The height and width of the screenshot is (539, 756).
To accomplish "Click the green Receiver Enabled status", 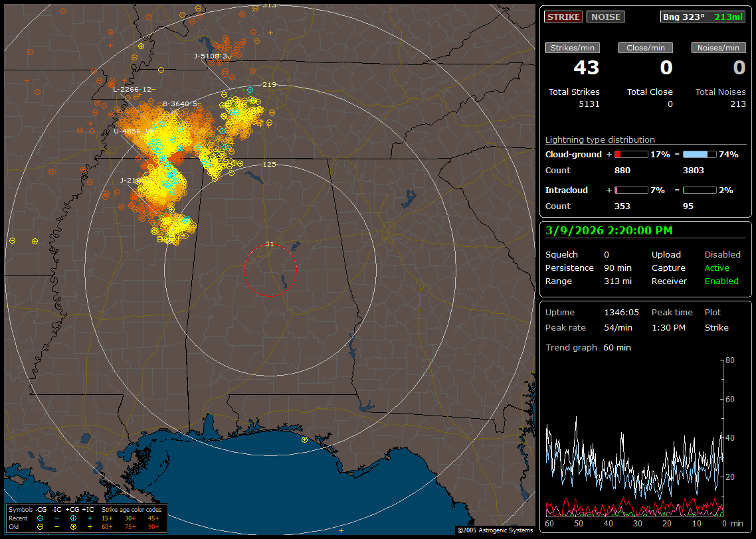I will point(721,281).
